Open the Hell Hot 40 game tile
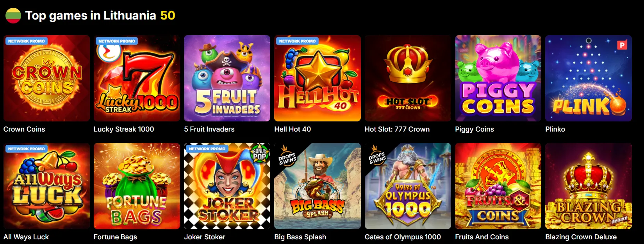The height and width of the screenshot is (244, 644). pos(318,78)
